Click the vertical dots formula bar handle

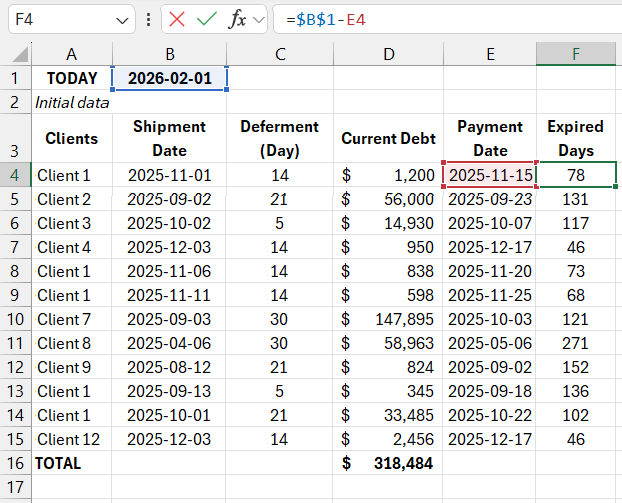tap(148, 19)
